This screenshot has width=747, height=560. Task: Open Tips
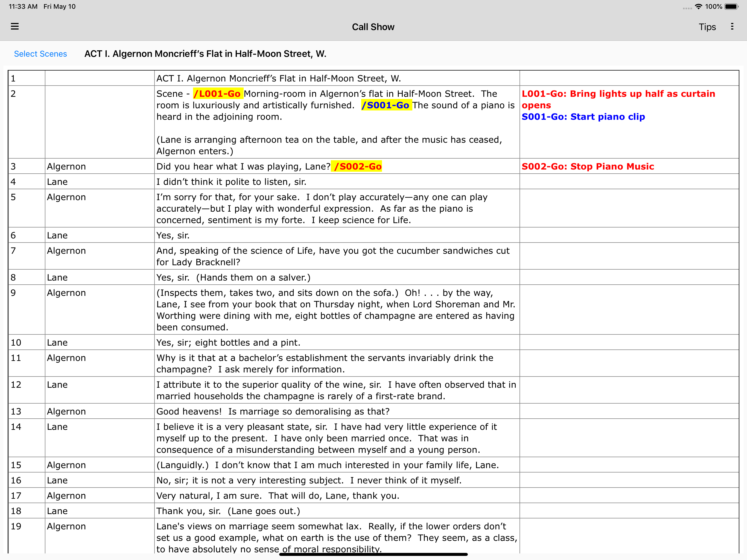(707, 27)
